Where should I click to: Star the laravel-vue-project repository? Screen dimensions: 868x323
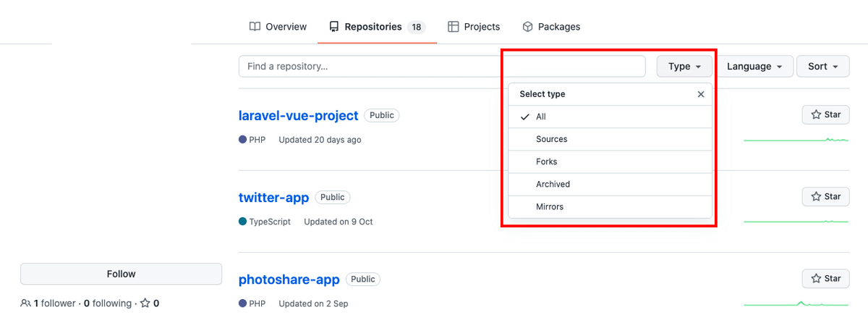click(825, 114)
